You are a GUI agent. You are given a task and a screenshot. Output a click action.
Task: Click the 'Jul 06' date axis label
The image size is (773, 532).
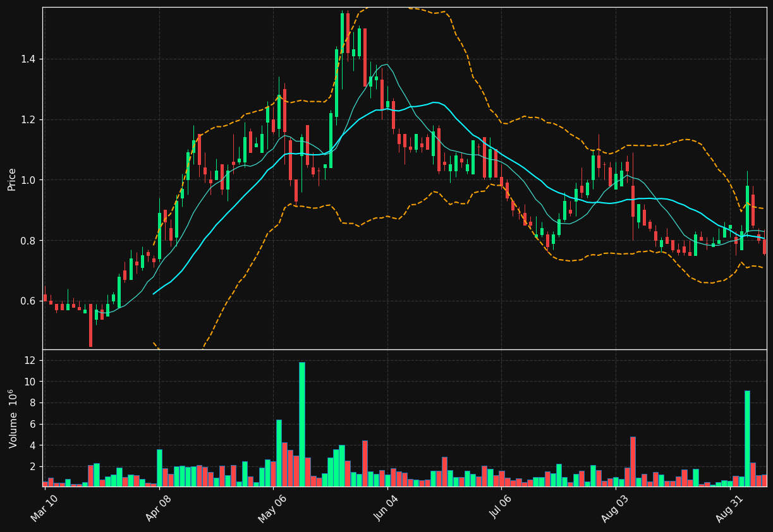pos(501,509)
